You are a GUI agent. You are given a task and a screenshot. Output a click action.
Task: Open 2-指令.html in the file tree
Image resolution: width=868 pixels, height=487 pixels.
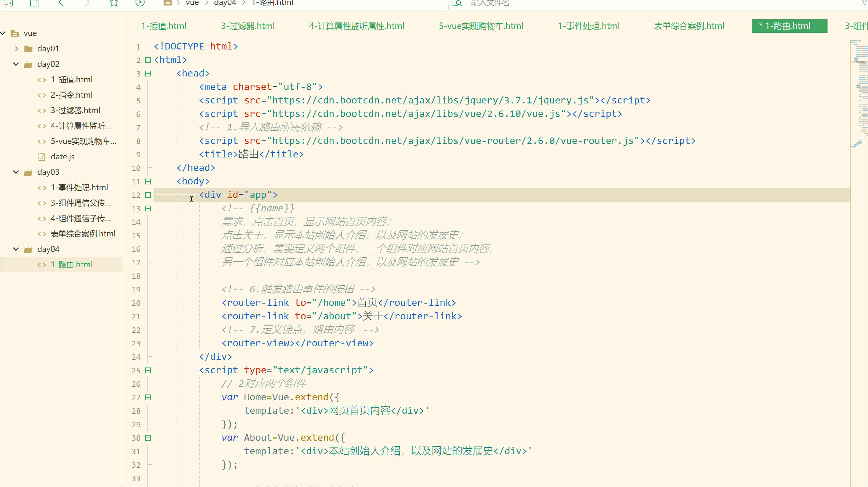tap(71, 95)
